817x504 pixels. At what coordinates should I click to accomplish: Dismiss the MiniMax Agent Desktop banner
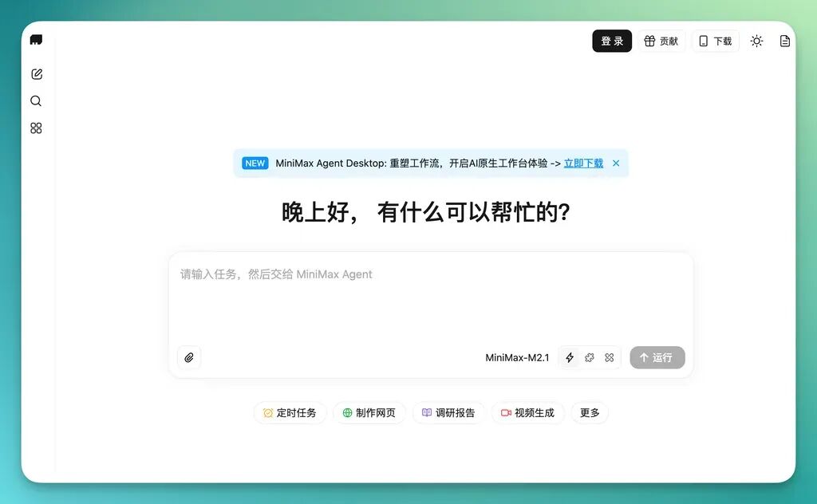(616, 163)
